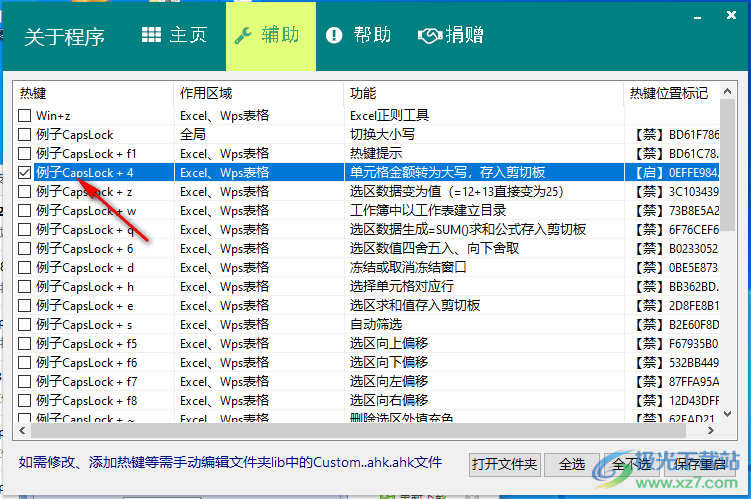Enable the Win+z hotkey checkbox
This screenshot has height=499, width=751.
click(x=24, y=115)
